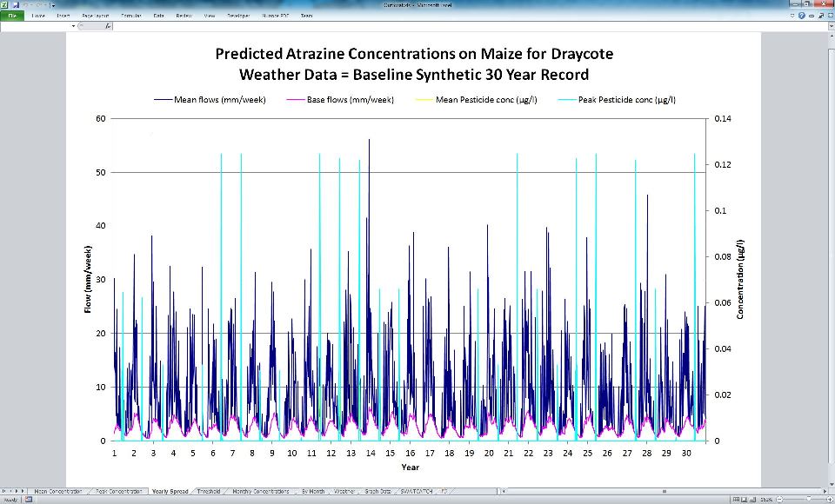Click the Insert Function (fx) icon
Screen dimensions: 835x504
coord(106,26)
